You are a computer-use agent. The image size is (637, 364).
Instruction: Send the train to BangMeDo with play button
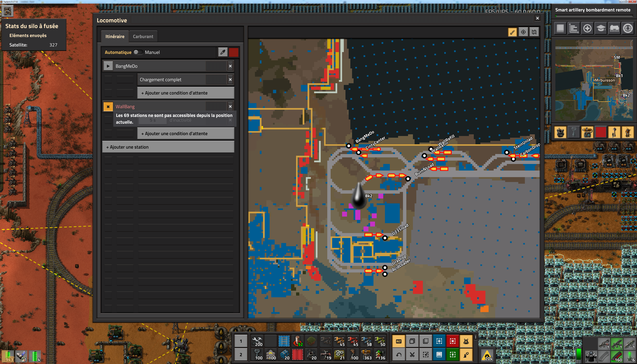[x=108, y=66]
